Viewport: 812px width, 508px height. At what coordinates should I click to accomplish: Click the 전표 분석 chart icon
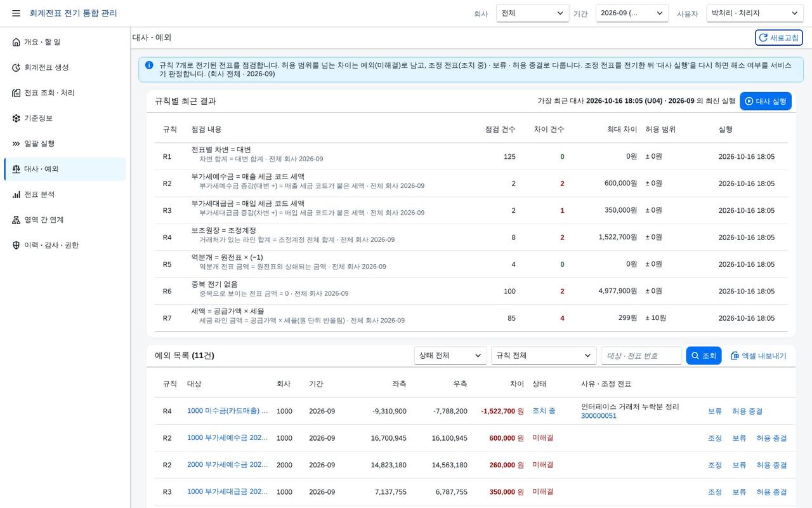(16, 194)
